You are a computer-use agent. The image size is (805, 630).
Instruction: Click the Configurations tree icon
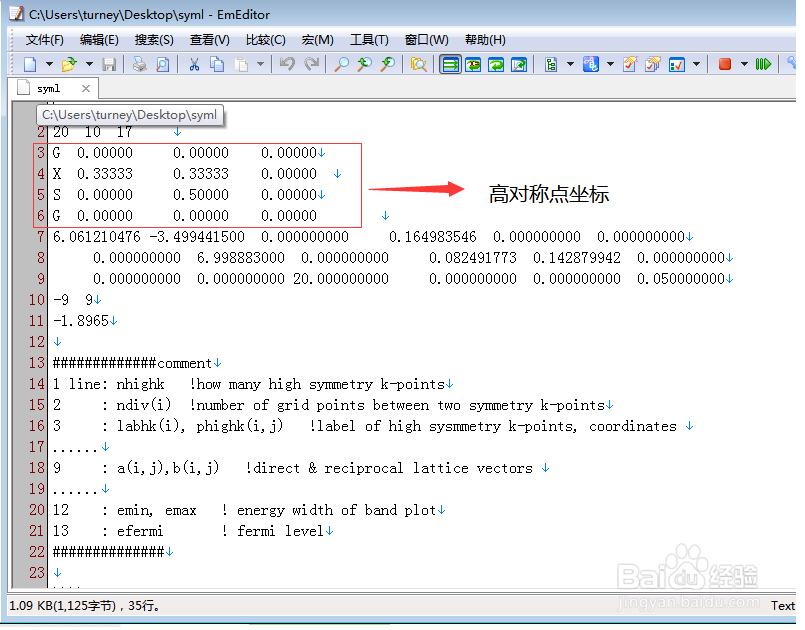[x=551, y=64]
